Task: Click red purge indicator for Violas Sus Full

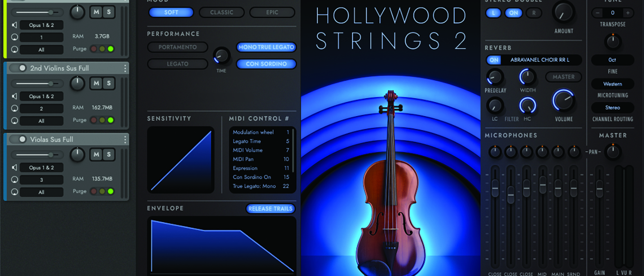Action: (x=94, y=191)
